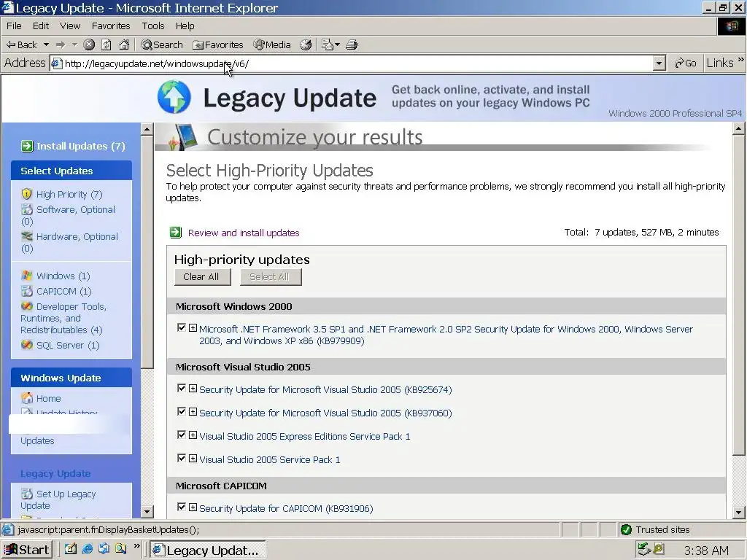Click the sidebar scrollbar up arrow
Screen dimensions: 747x560
(x=147, y=128)
